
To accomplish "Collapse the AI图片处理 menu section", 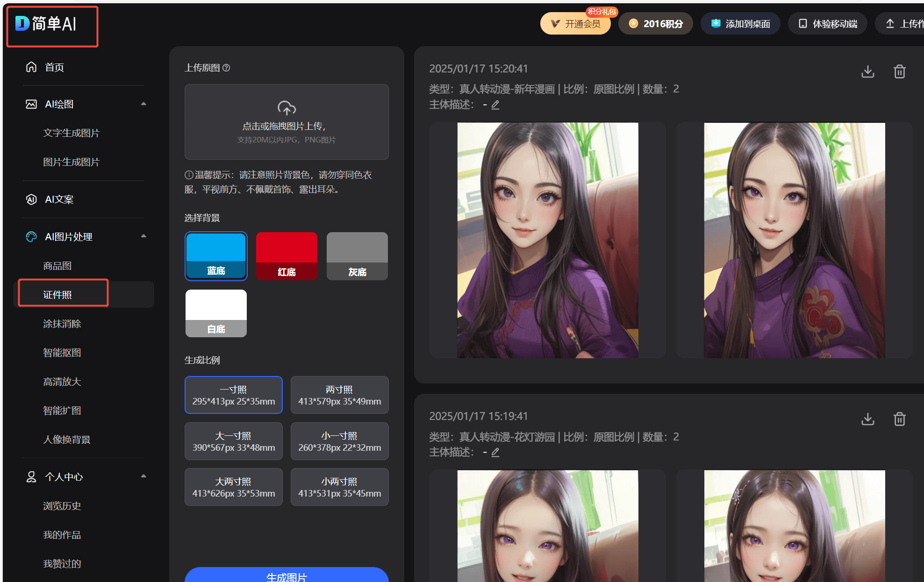I will coord(143,236).
